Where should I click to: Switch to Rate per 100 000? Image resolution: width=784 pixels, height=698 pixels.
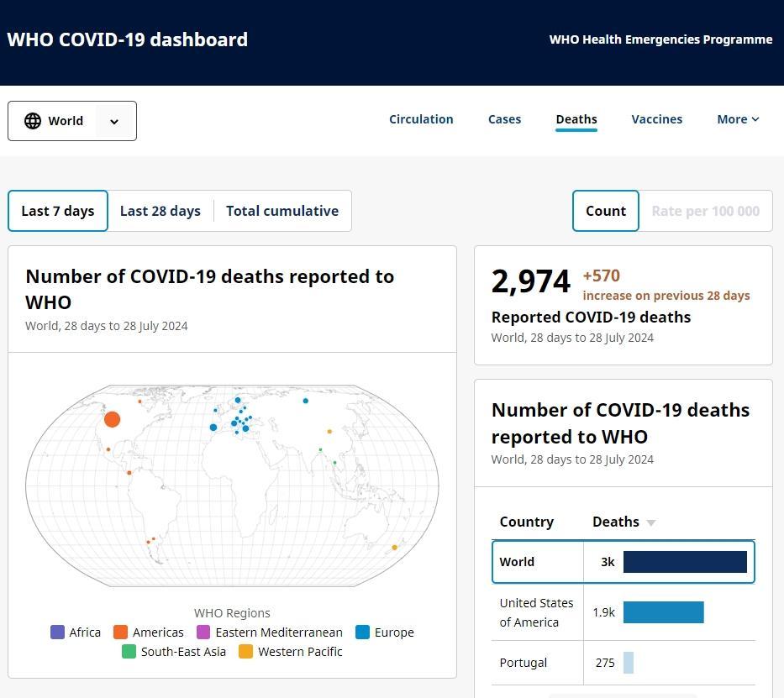point(705,211)
